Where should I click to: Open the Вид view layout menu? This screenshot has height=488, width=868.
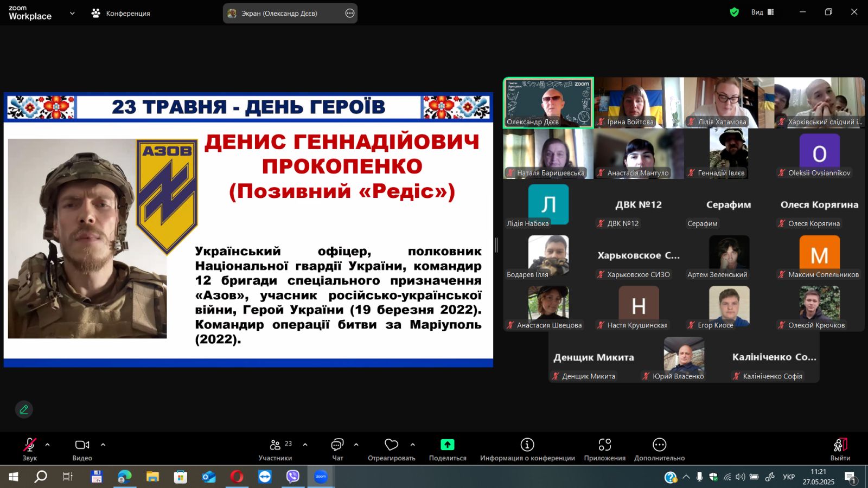click(762, 12)
